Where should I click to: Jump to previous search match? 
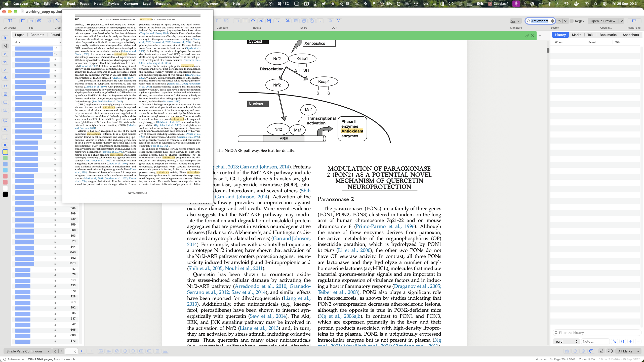(x=559, y=21)
